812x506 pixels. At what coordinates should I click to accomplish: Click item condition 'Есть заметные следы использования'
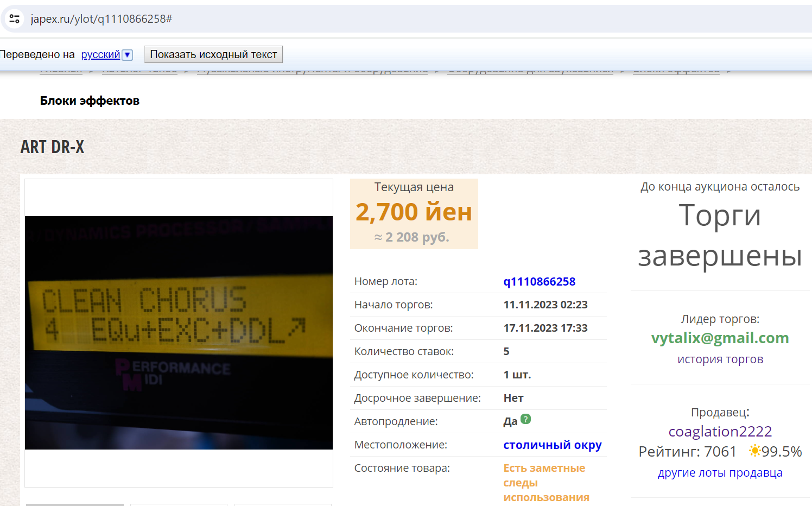click(x=546, y=483)
